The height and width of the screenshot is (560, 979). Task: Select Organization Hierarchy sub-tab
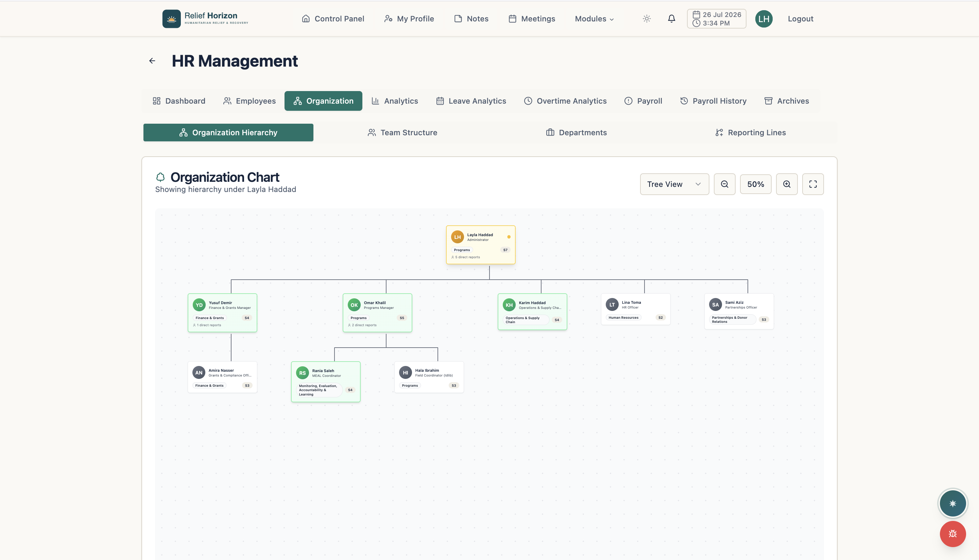[228, 132]
